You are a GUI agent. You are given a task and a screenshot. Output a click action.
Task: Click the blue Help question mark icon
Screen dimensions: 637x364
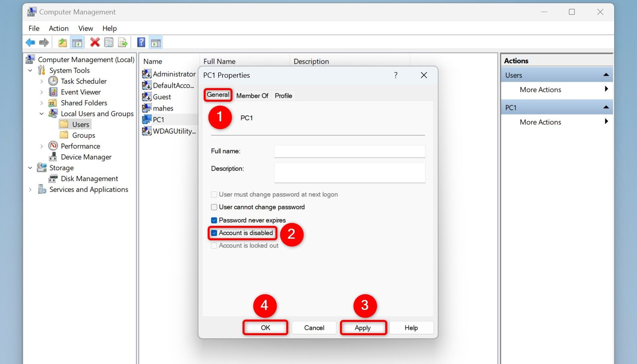tap(141, 42)
